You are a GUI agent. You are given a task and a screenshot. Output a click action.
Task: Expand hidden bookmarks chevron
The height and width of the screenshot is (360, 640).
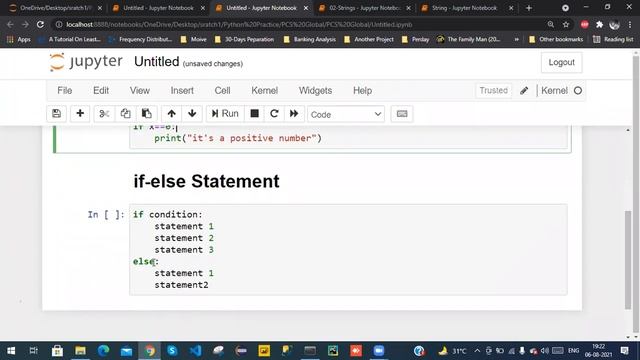(516, 40)
